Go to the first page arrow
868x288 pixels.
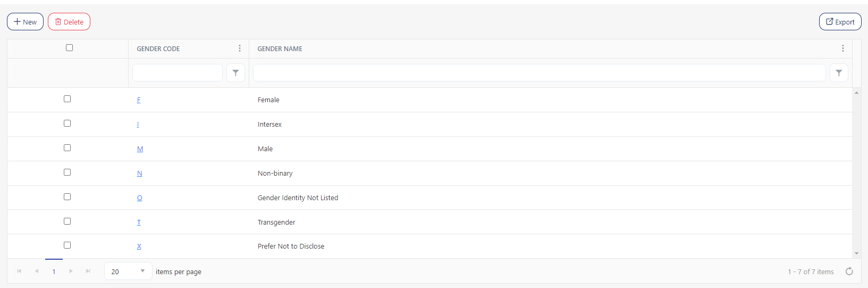point(19,271)
